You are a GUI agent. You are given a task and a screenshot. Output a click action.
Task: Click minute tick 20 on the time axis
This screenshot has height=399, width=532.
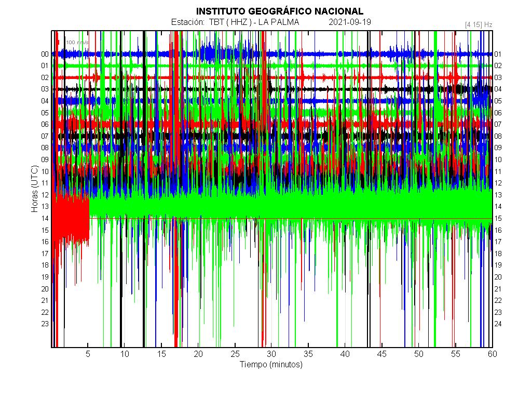pos(198,354)
